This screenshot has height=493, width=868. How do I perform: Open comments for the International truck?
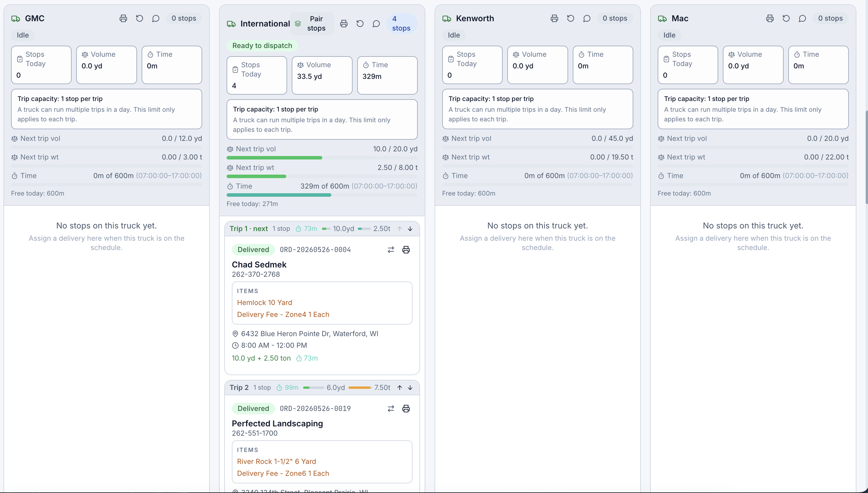tap(376, 24)
